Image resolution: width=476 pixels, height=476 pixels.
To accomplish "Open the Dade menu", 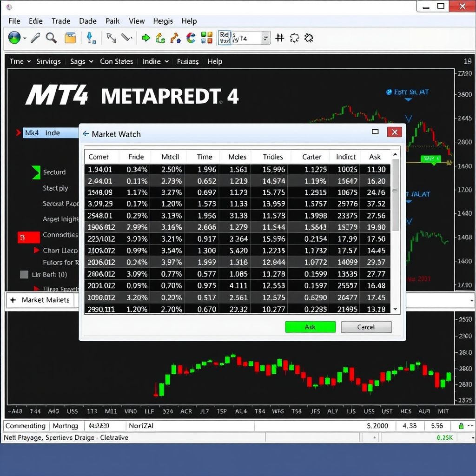I will pos(88,21).
